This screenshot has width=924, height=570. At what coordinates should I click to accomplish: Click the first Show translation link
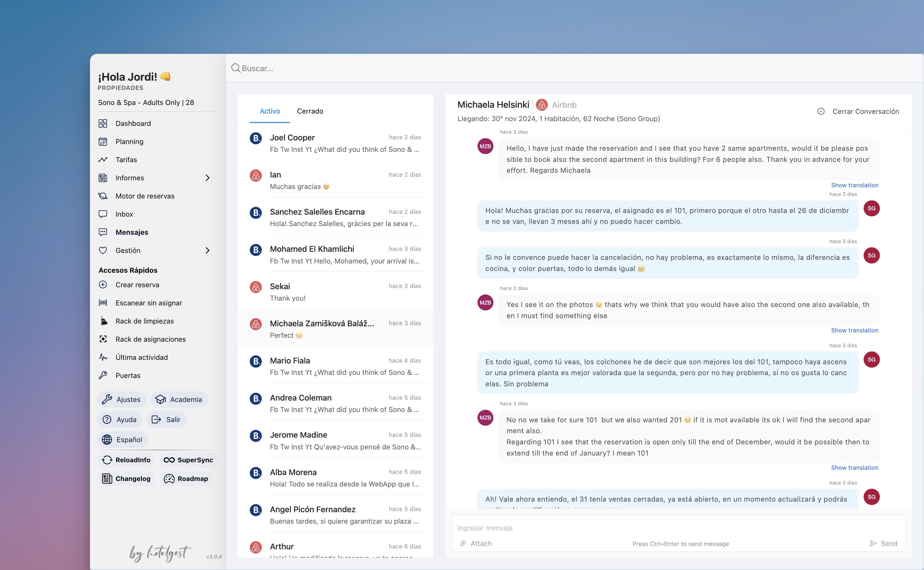pyautogui.click(x=854, y=185)
